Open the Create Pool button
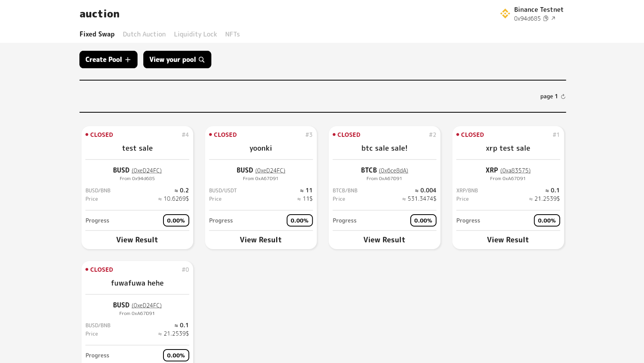 click(108, 59)
